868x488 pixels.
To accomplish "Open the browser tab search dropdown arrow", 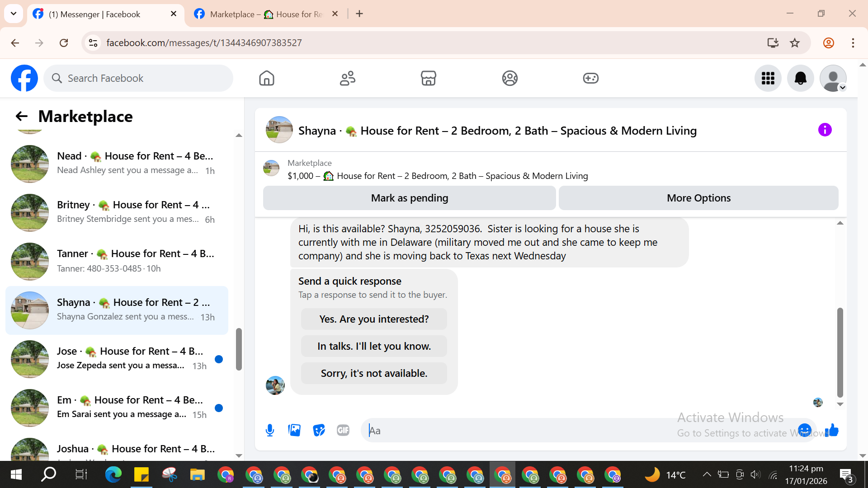I will point(14,14).
